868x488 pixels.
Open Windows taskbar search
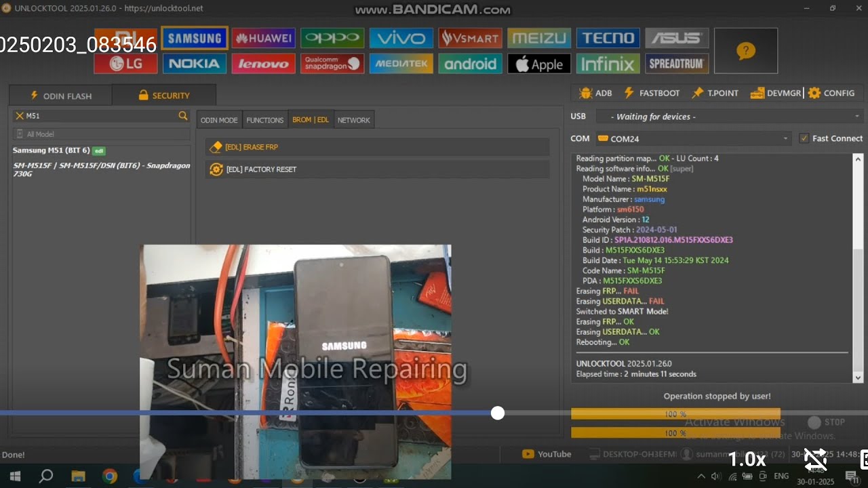point(46,476)
